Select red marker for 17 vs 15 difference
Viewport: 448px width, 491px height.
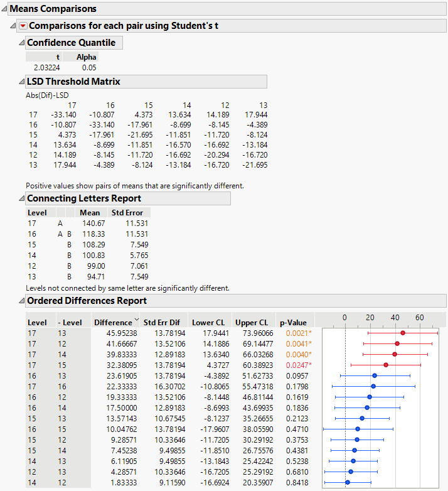(386, 365)
